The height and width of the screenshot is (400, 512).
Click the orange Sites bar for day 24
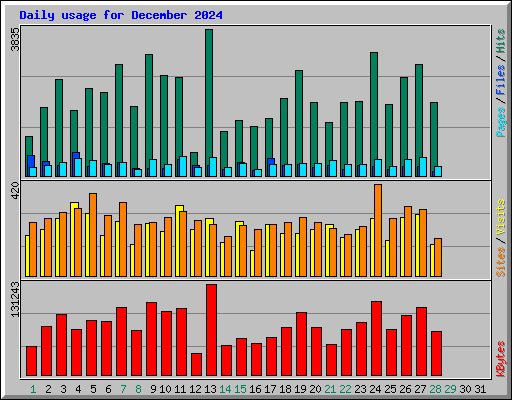(x=378, y=230)
